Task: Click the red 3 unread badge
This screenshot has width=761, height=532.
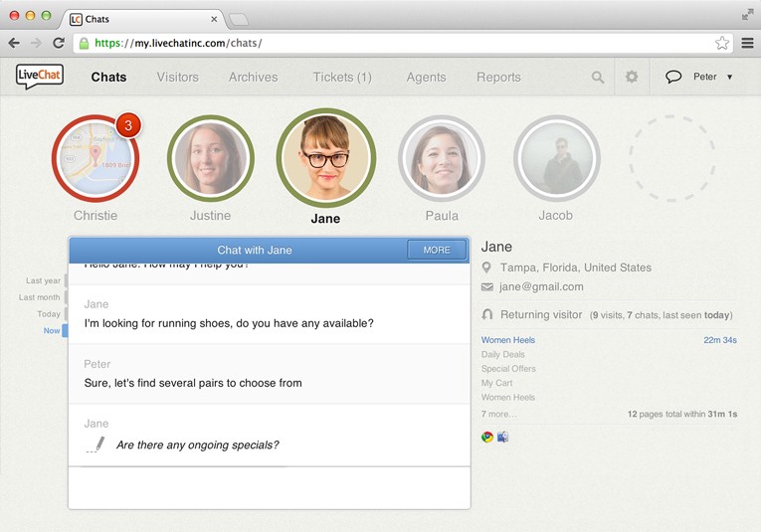Action: 128,125
